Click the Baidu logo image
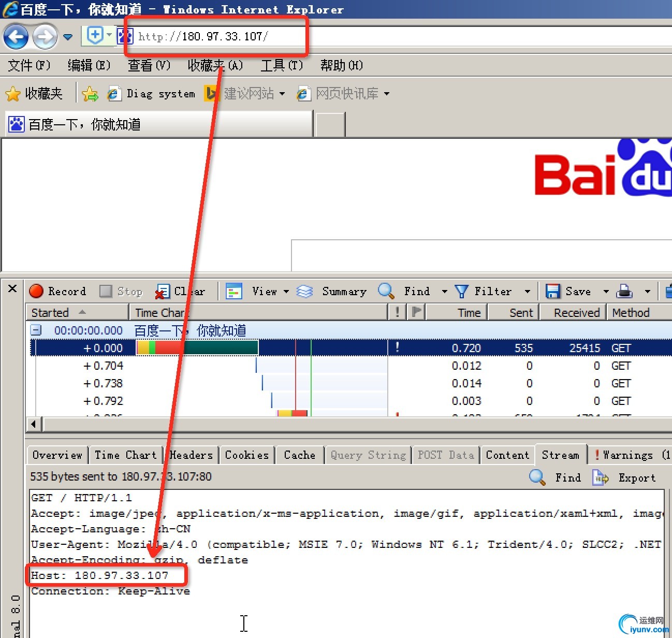Viewport: 672px width, 638px height. (x=603, y=168)
